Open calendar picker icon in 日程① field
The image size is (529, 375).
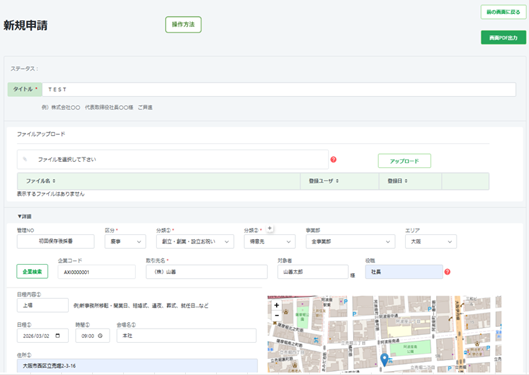(58, 336)
